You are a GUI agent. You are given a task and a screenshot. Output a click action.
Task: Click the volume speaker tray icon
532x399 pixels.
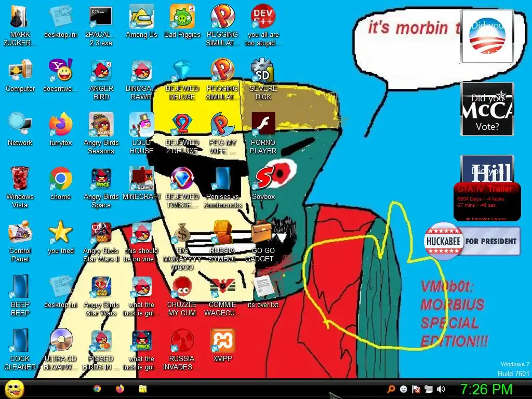click(441, 389)
